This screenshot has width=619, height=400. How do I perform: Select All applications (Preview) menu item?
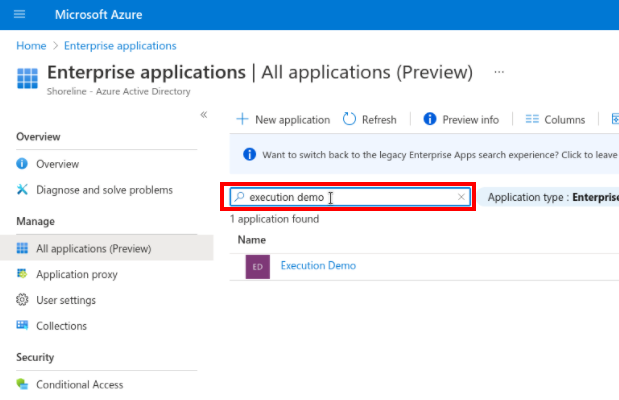pos(107,248)
